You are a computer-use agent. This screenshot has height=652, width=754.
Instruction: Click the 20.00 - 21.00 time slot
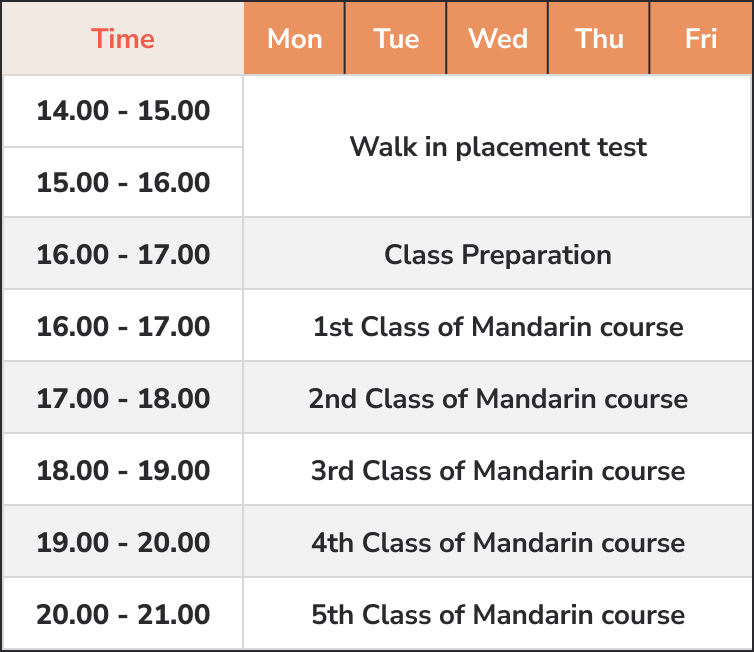pyautogui.click(x=123, y=614)
